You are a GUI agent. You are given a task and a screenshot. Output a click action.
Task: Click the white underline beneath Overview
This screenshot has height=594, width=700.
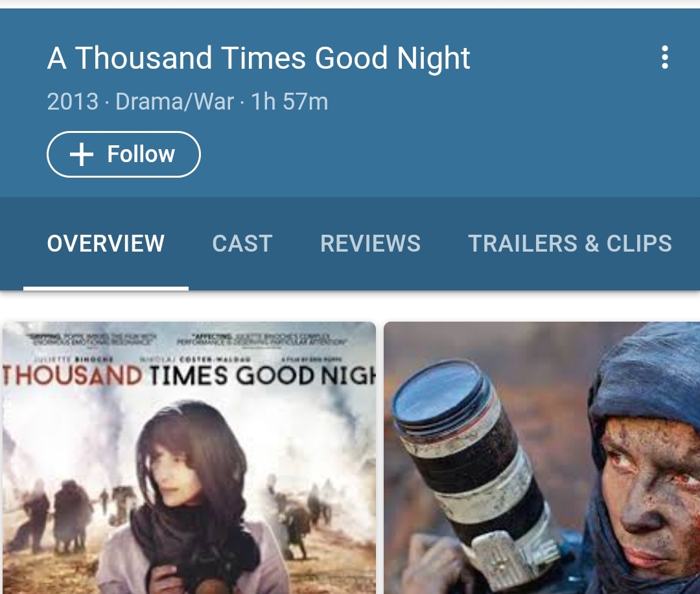[x=106, y=289]
